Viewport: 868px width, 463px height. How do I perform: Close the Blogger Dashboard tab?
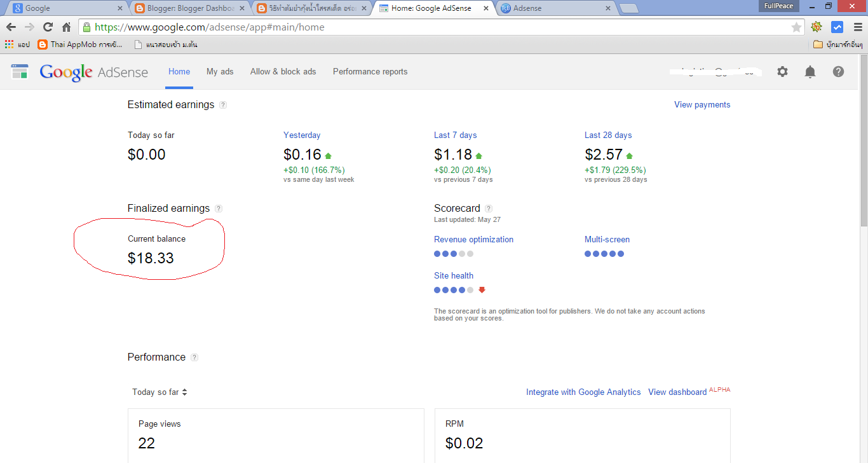coord(241,8)
